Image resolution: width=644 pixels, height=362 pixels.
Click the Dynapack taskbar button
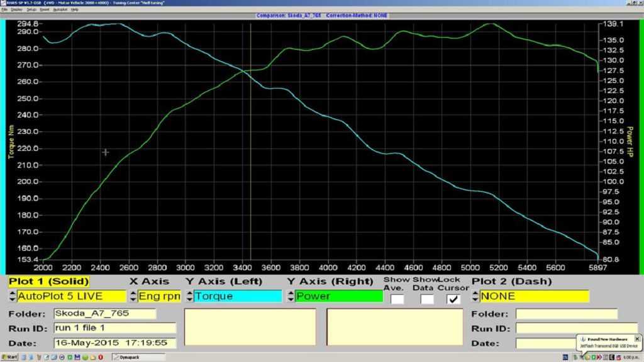[138, 357]
